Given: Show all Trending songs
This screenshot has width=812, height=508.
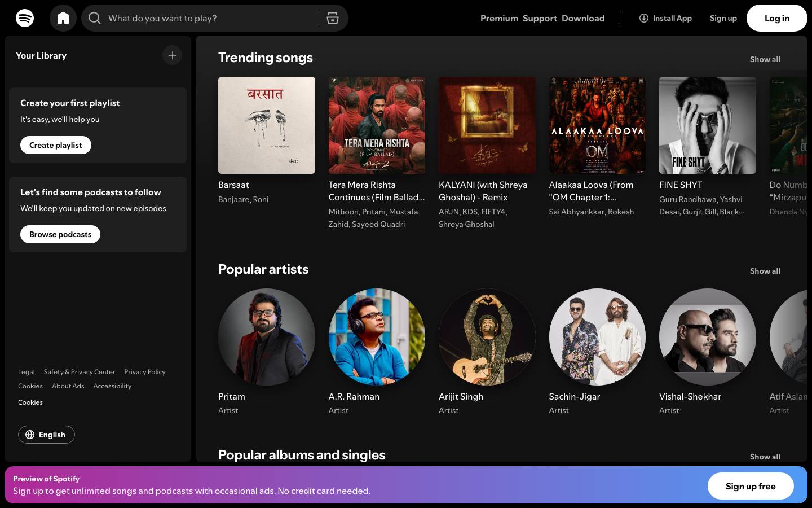Looking at the screenshot, I should pos(765,59).
